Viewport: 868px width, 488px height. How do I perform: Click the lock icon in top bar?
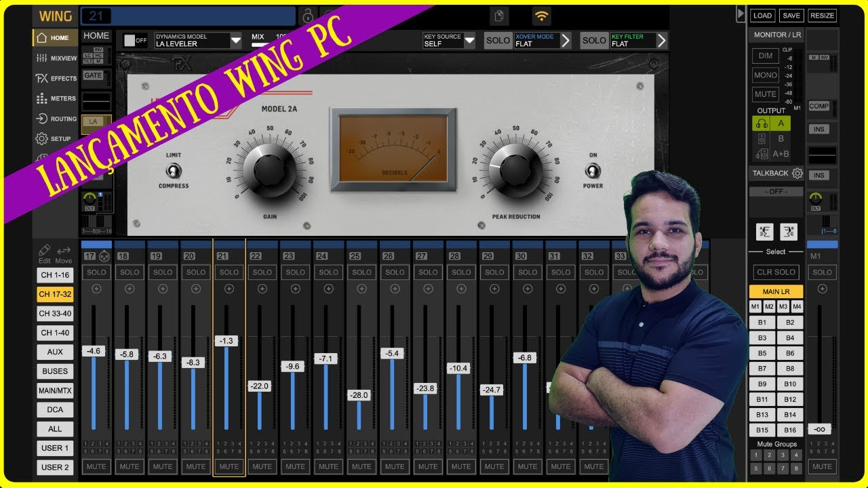(308, 16)
